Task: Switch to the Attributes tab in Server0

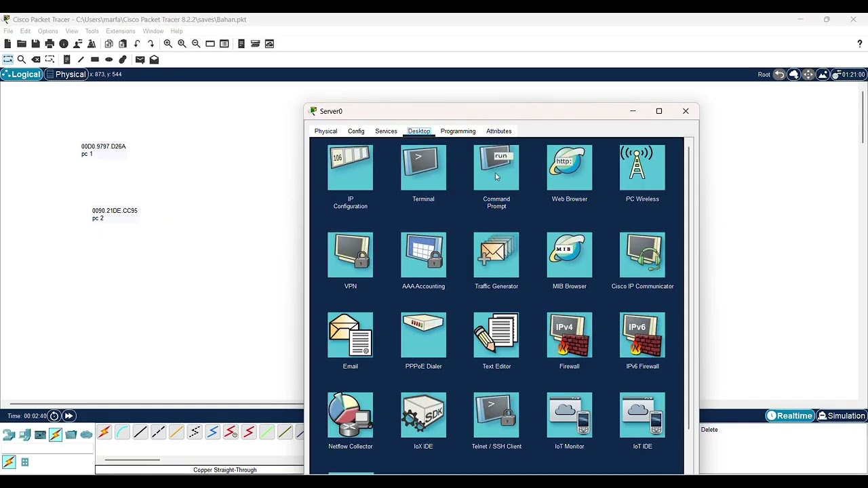Action: pos(498,131)
